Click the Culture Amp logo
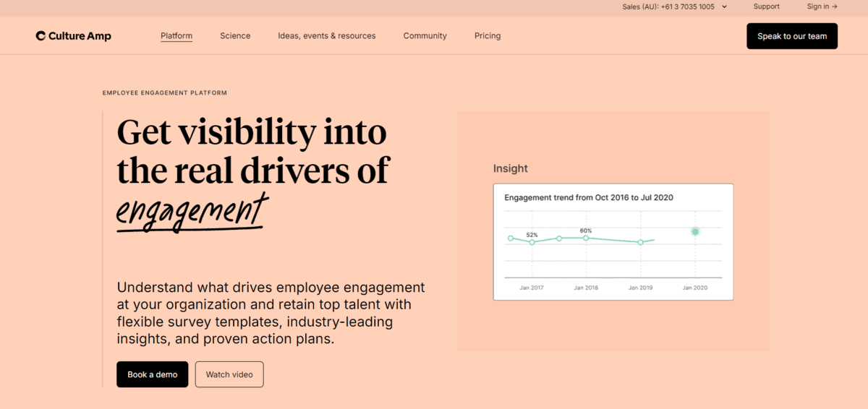868x409 pixels. (73, 36)
